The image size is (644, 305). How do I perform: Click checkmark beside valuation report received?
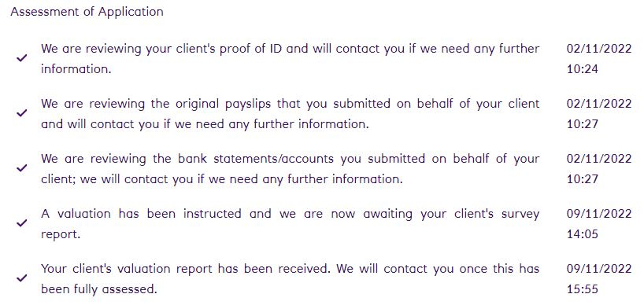tap(22, 278)
